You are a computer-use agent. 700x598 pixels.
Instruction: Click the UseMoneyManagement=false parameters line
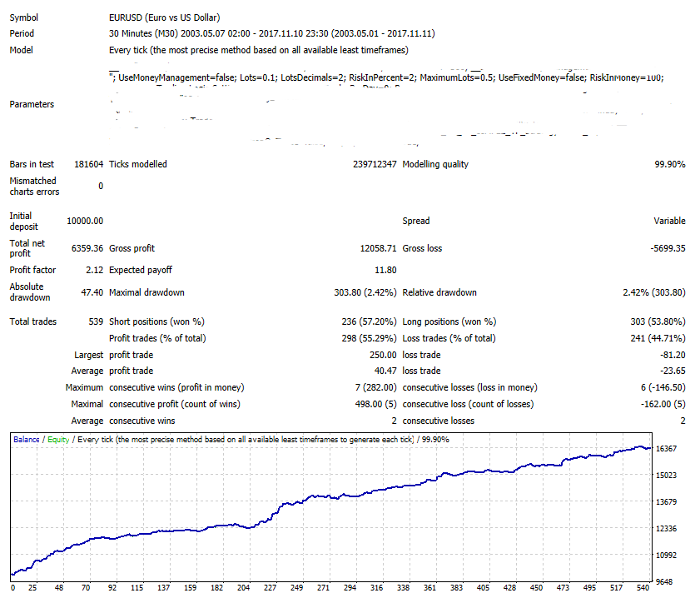tap(386, 77)
